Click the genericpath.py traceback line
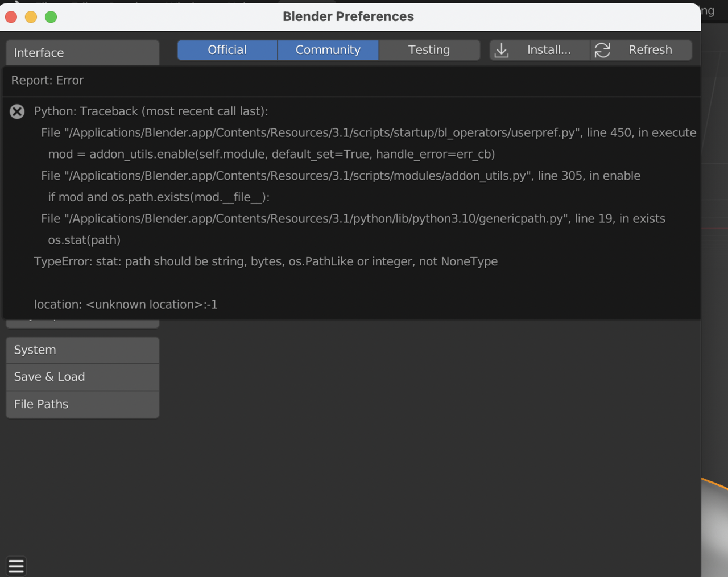The height and width of the screenshot is (577, 728). click(x=353, y=218)
